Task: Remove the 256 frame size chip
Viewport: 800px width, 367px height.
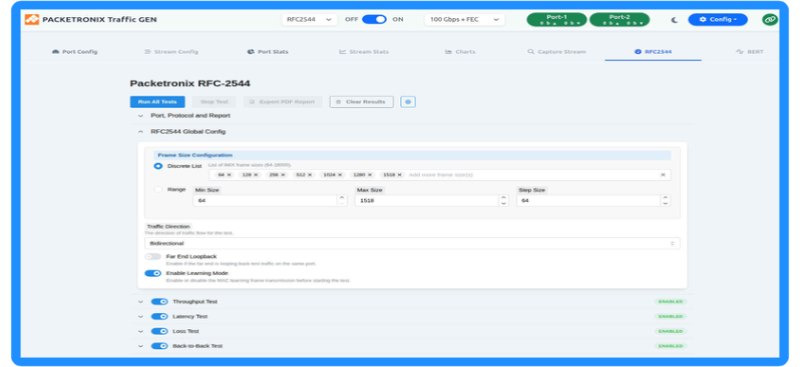Action: 283,175
